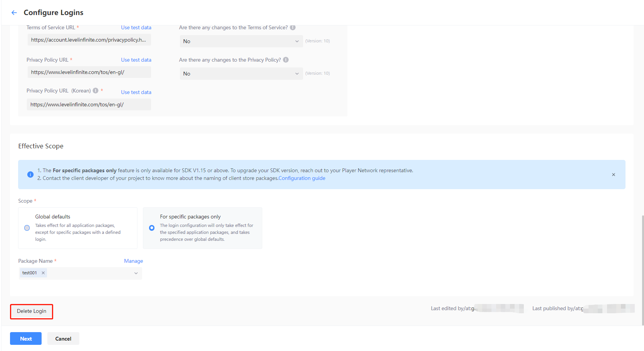This screenshot has height=351, width=644.
Task: Click the Delete Login button
Action: (x=32, y=311)
